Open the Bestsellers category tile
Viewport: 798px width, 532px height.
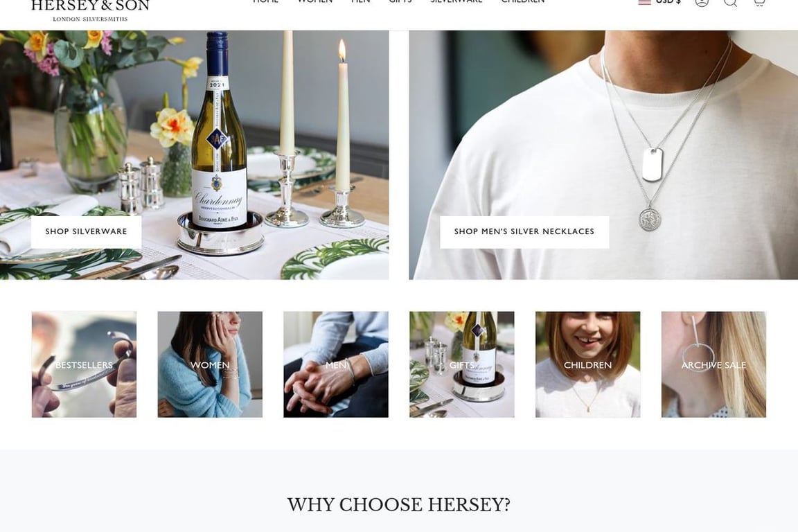[x=84, y=364]
